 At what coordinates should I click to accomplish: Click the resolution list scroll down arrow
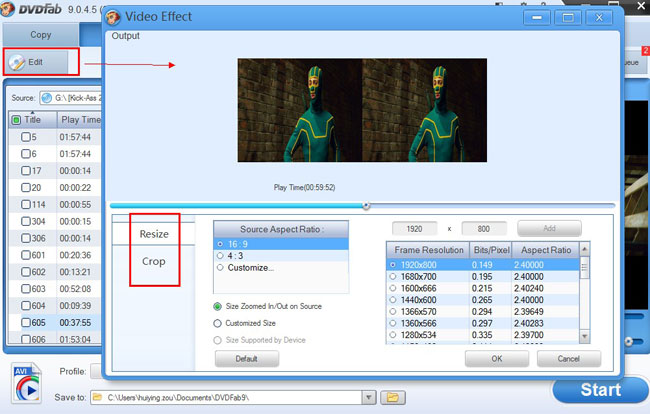pos(584,337)
